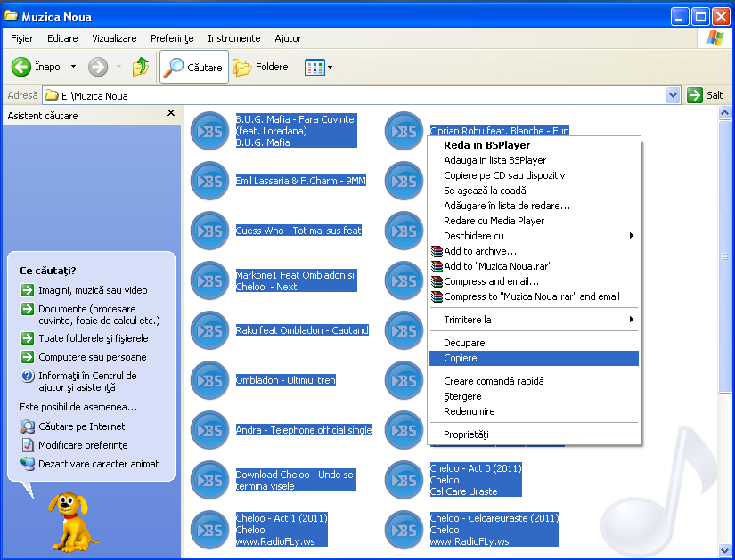Open the Înapoi history dropdown arrow
The image size is (735, 560).
(73, 67)
